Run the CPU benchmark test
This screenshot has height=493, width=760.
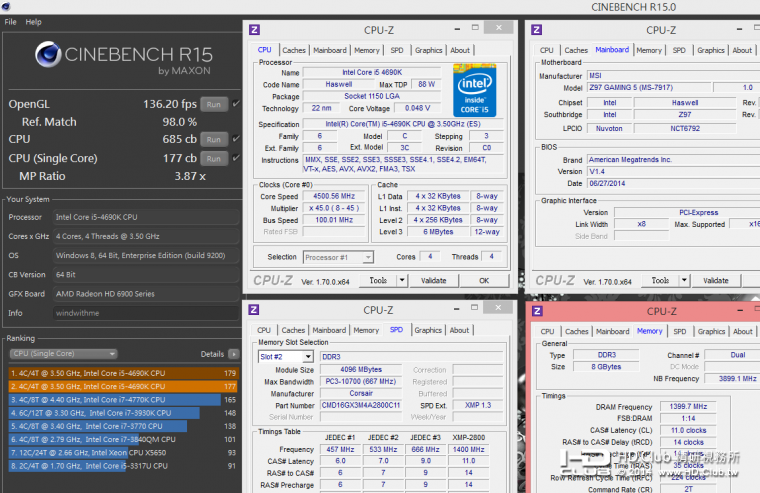click(x=213, y=139)
